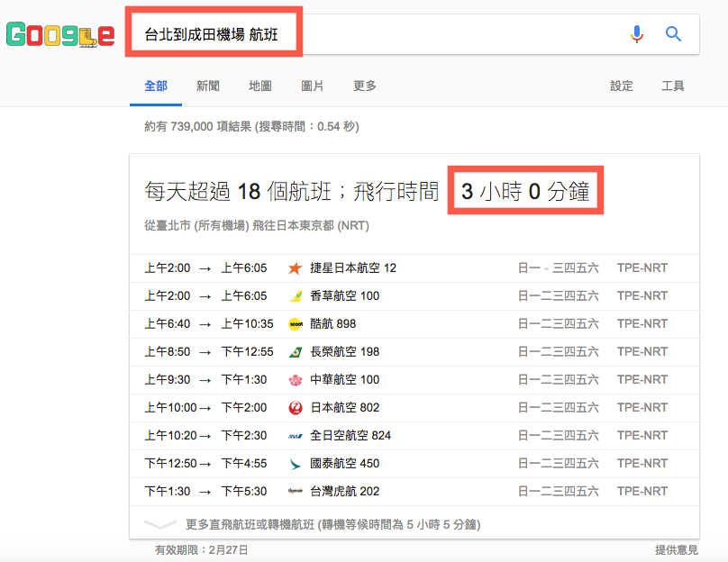Click the blue search magnifier icon
This screenshot has width=728, height=562.
coord(673,34)
